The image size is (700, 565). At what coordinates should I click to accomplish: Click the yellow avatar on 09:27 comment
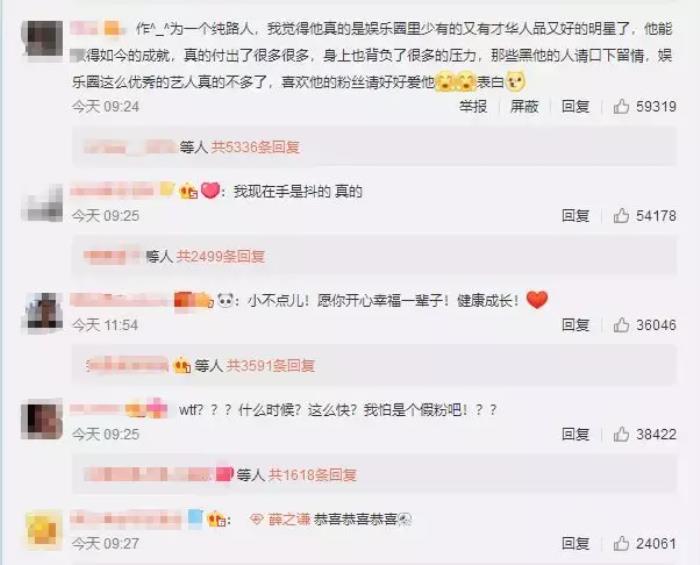[x=42, y=530]
